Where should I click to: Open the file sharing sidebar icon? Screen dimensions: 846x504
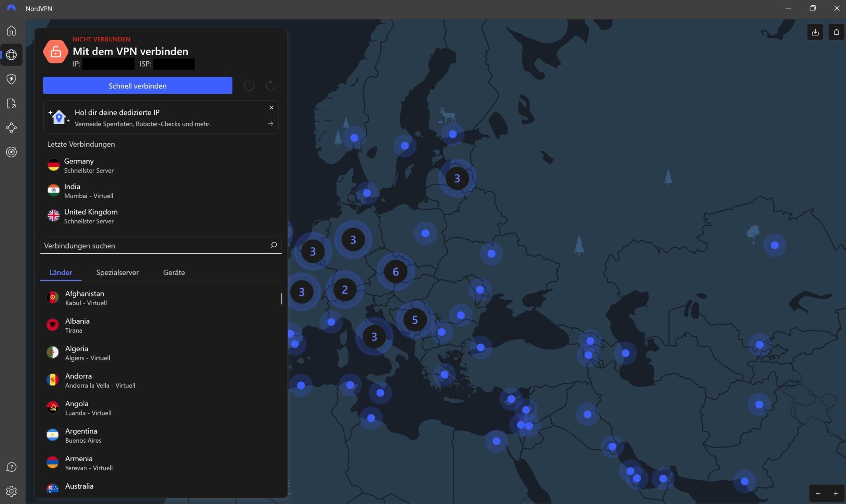click(11, 104)
